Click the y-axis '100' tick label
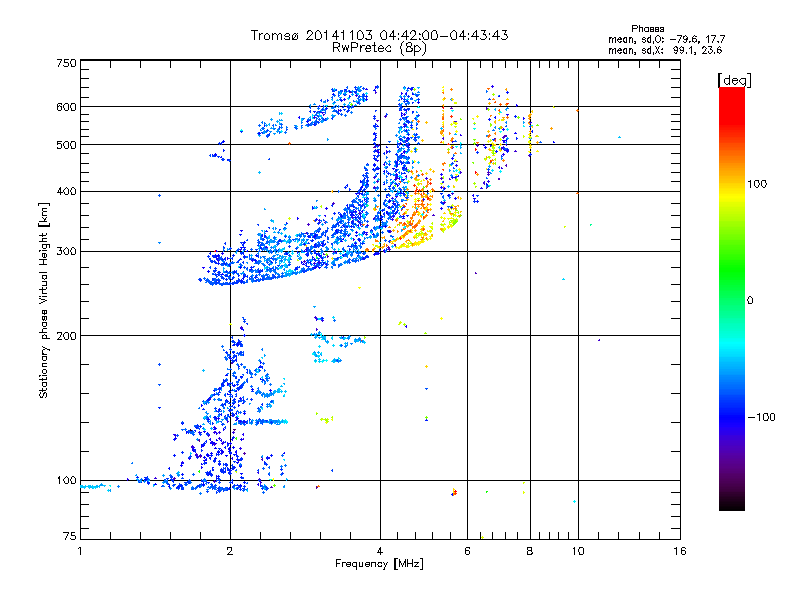This screenshot has height=600, width=800. [66, 481]
